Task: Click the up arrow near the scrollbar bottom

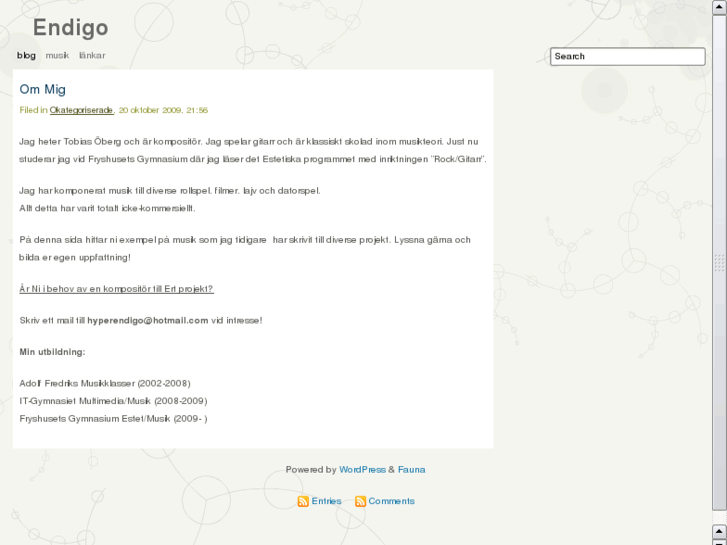Action: 719,532
